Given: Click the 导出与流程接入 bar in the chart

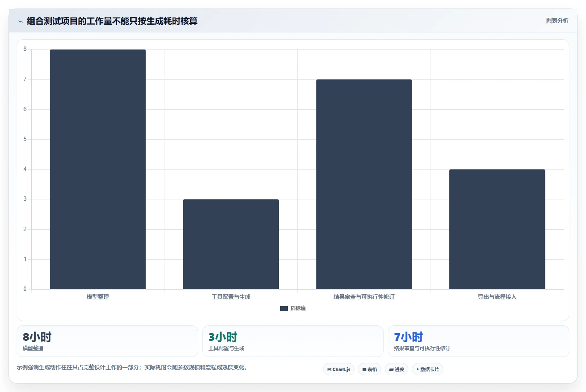Looking at the screenshot, I should (x=497, y=229).
